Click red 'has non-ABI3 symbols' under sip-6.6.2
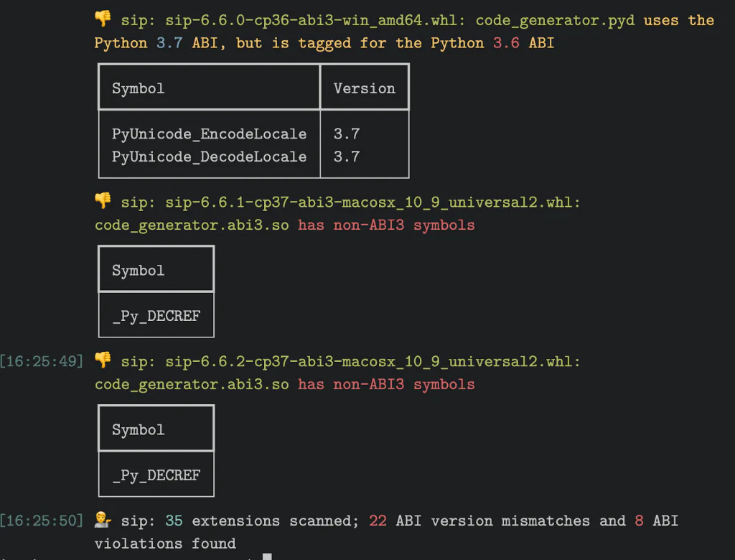 click(x=386, y=385)
